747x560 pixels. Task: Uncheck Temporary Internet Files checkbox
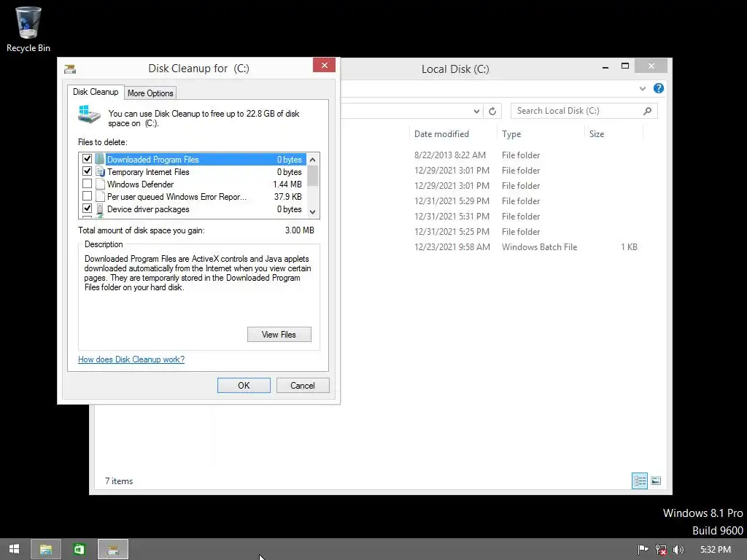point(88,171)
